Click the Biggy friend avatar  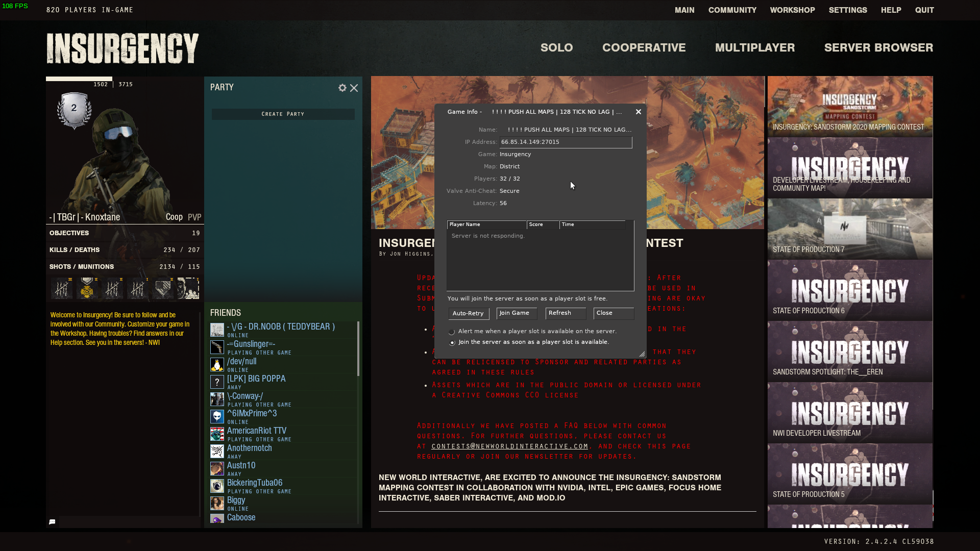pyautogui.click(x=217, y=503)
